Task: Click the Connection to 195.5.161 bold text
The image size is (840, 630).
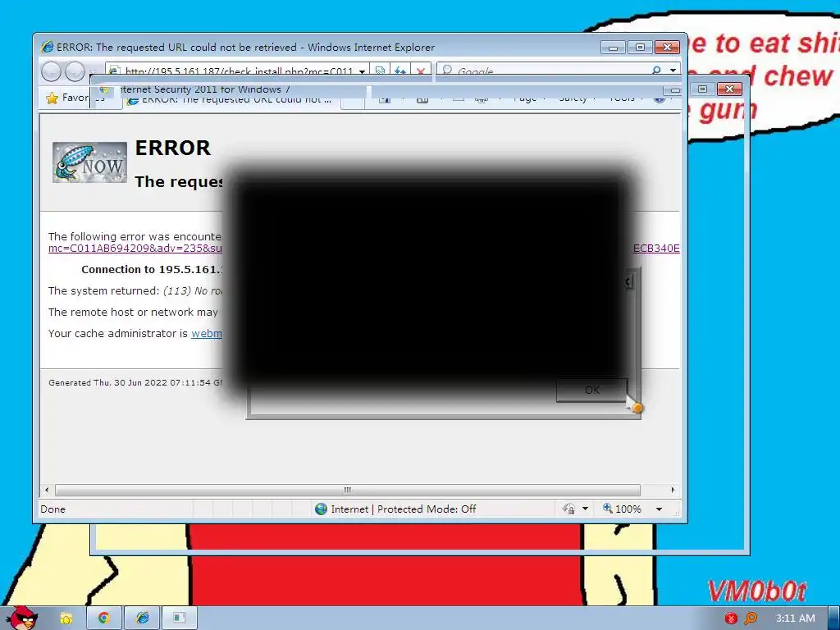Action: tap(152, 269)
